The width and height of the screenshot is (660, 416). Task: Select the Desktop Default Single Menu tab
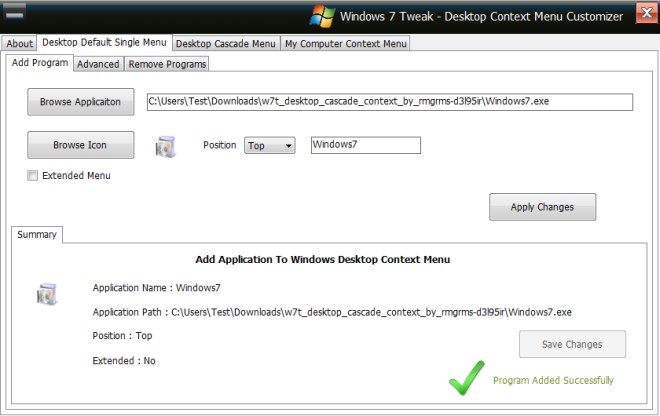pos(104,43)
